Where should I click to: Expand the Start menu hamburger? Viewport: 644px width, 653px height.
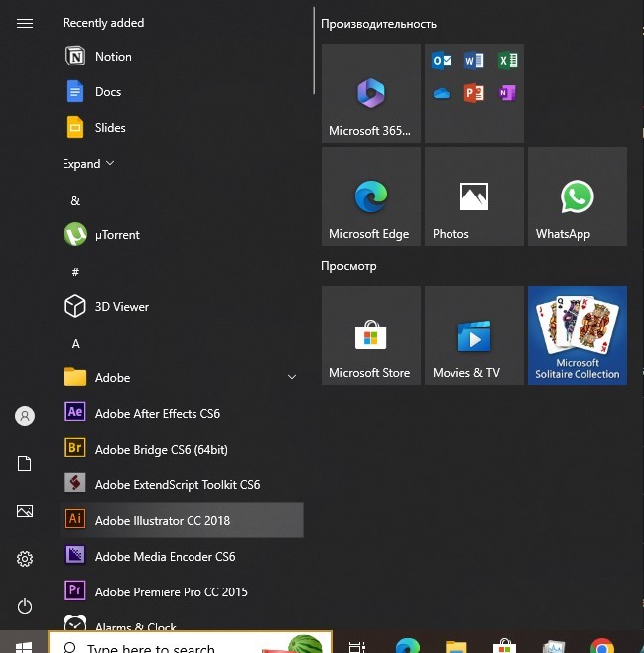click(x=25, y=24)
